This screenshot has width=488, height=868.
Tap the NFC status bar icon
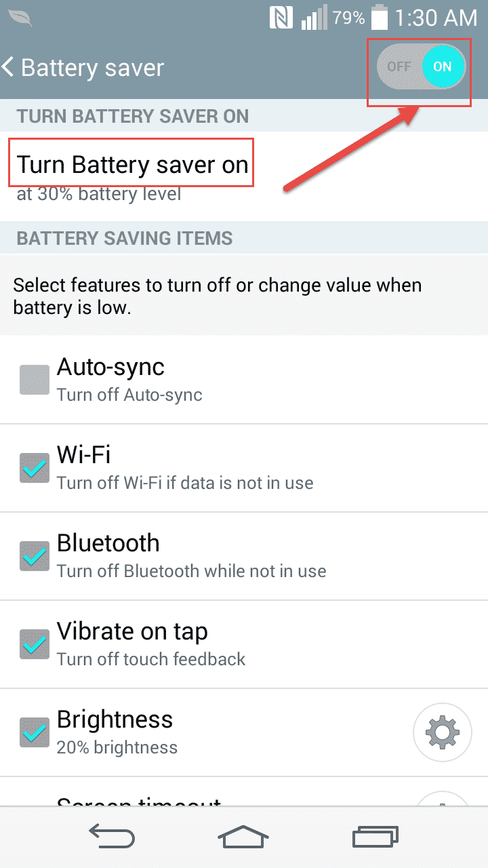tap(281, 18)
